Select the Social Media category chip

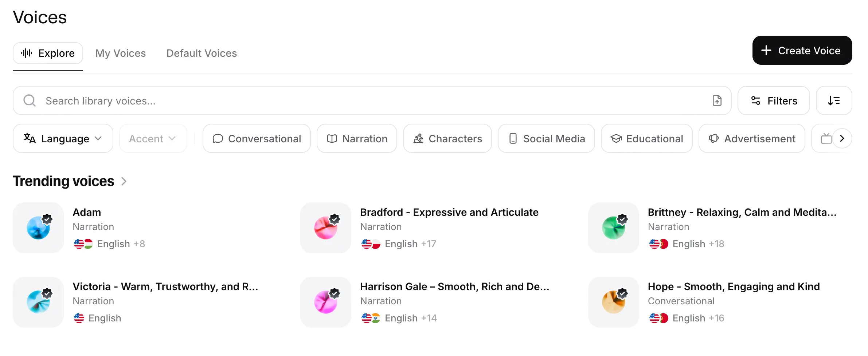[546, 139]
